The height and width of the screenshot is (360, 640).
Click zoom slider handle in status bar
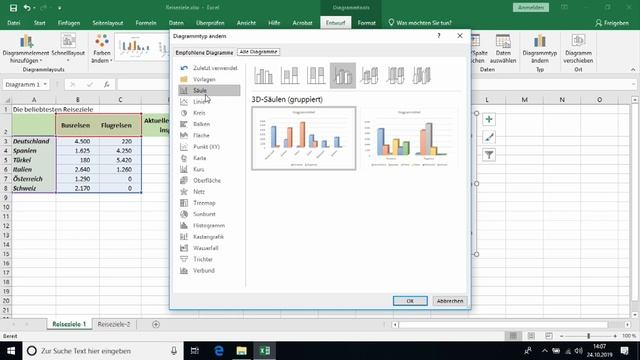[x=589, y=336]
